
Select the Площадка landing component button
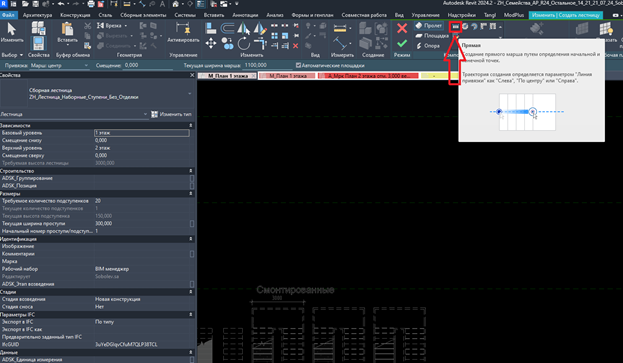[431, 36]
